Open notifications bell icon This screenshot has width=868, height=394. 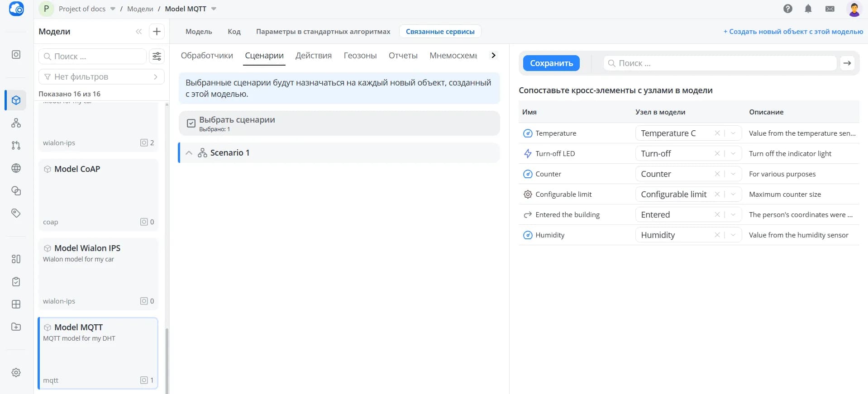pos(808,9)
